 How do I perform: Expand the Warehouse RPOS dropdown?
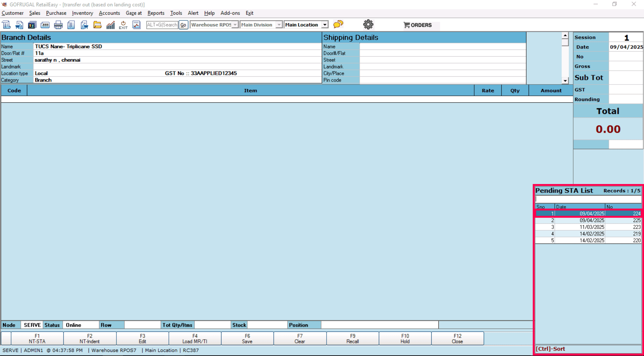click(x=235, y=25)
